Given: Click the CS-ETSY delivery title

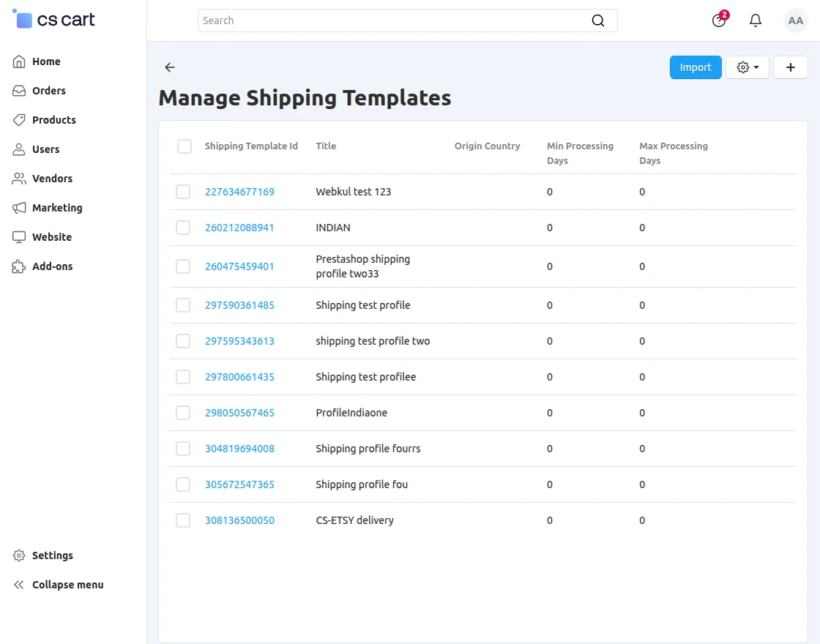Looking at the screenshot, I should 354,520.
